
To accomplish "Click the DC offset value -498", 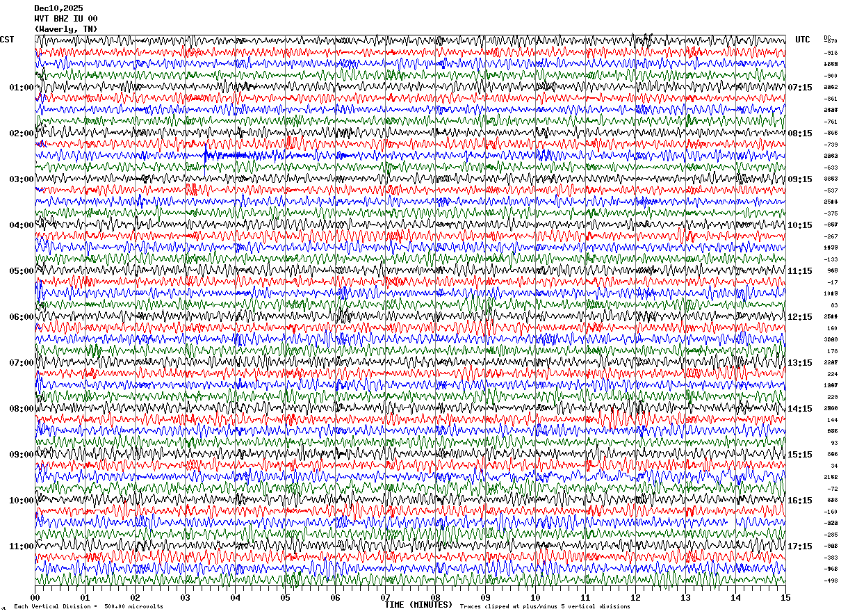I will point(831,581).
